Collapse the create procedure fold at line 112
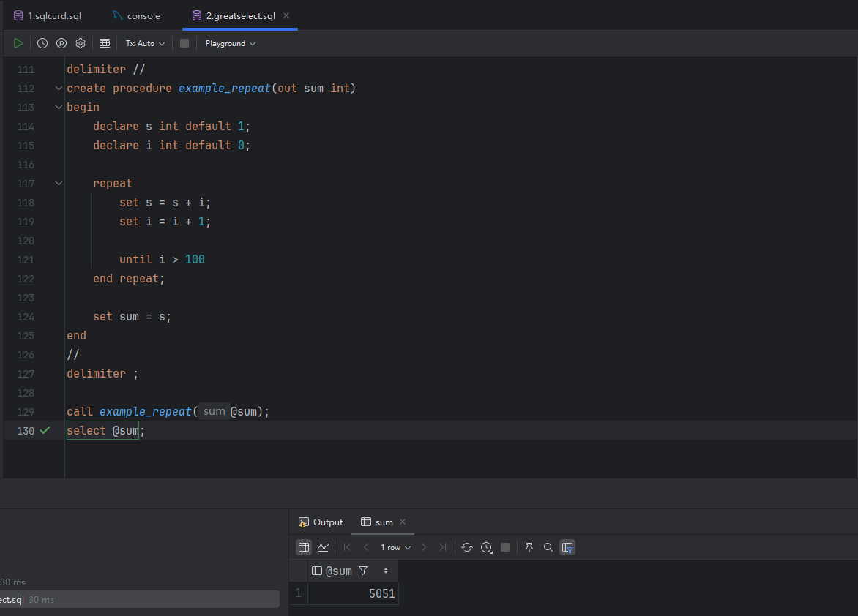 tap(59, 89)
